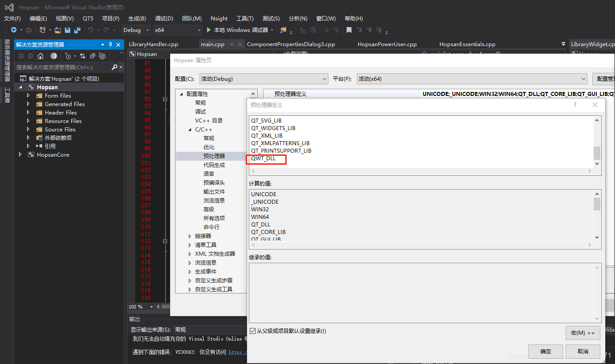Click Sync with Active Document icon
Viewport: 615px width, 364px height.
[83, 56]
